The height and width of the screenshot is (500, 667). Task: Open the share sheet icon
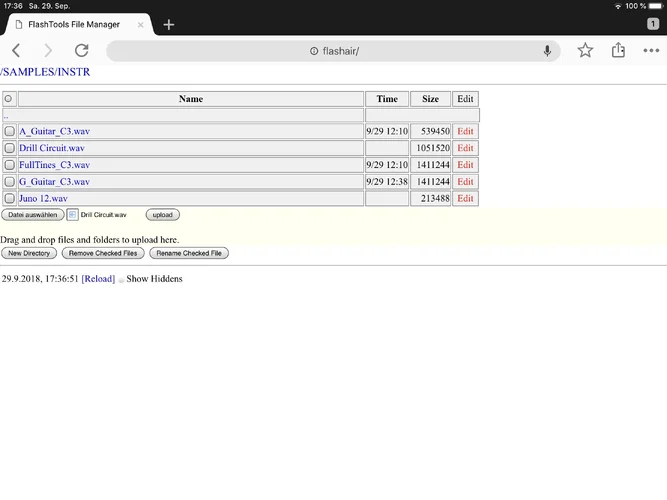[x=618, y=50]
